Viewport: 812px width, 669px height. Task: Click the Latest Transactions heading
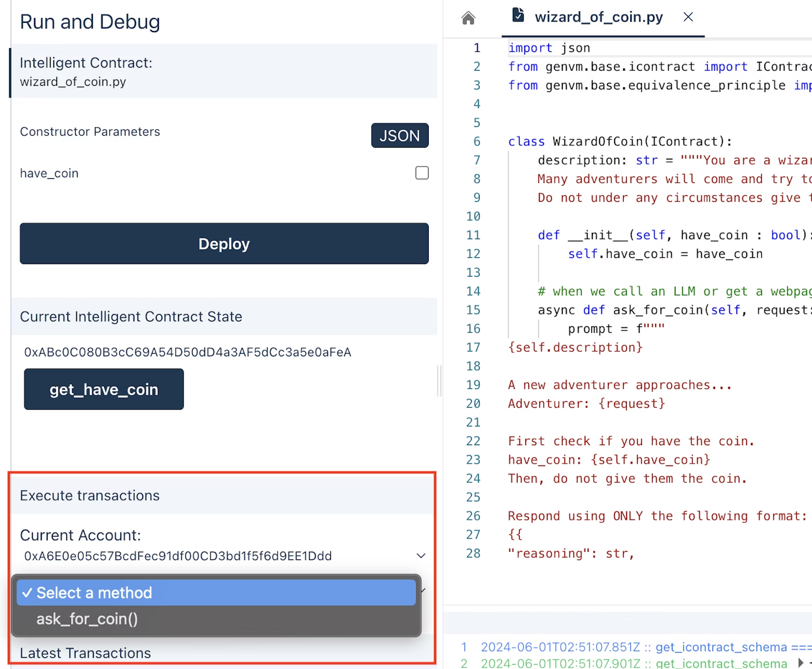tap(85, 653)
